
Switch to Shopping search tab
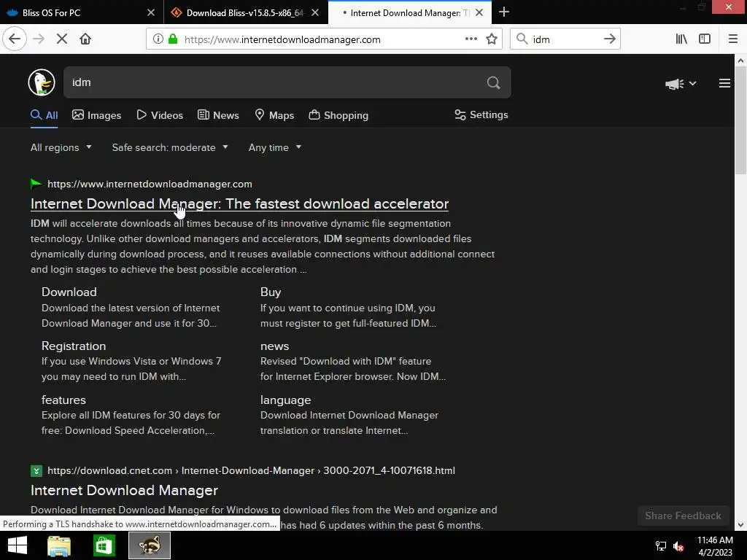point(338,115)
